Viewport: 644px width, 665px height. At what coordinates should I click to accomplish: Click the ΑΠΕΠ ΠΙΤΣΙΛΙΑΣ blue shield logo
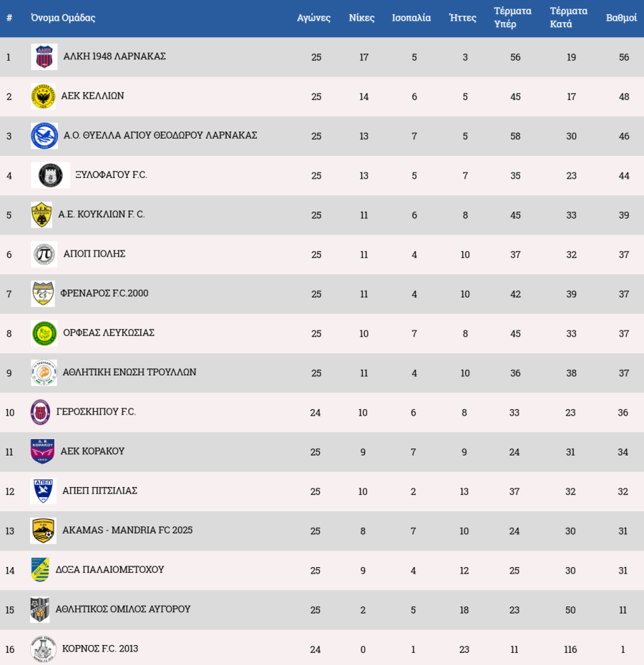pyautogui.click(x=43, y=491)
